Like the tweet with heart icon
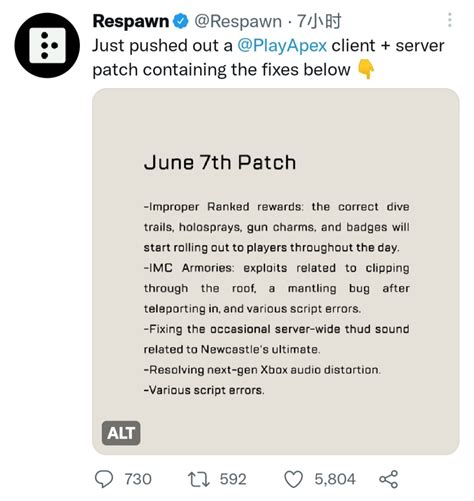Image resolution: width=474 pixels, height=501 pixels. pyautogui.click(x=293, y=479)
